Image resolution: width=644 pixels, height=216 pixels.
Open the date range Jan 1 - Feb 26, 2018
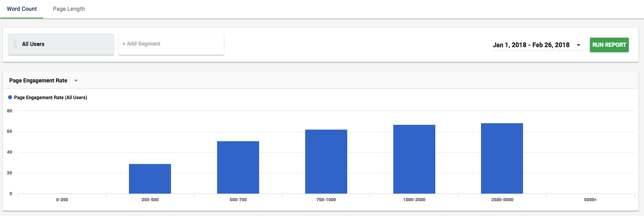[531, 45]
